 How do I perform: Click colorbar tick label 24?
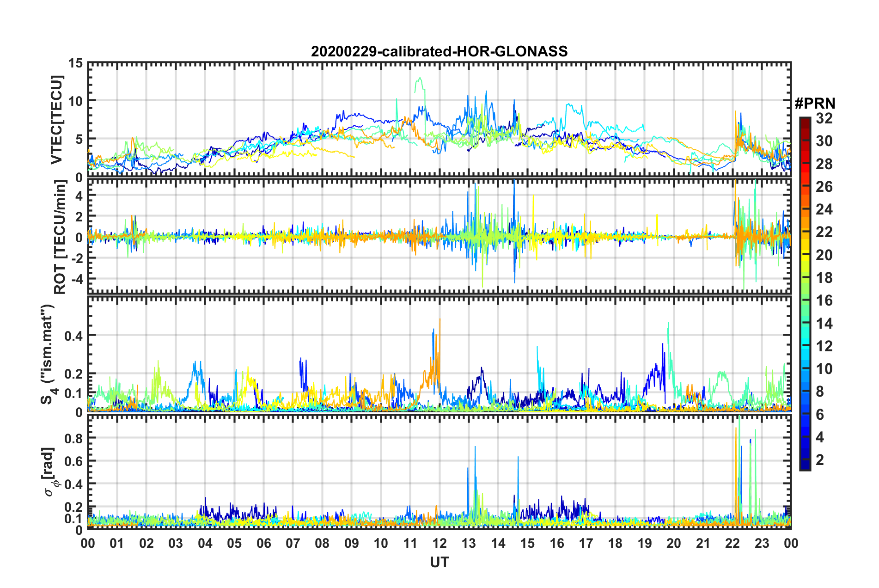click(824, 209)
